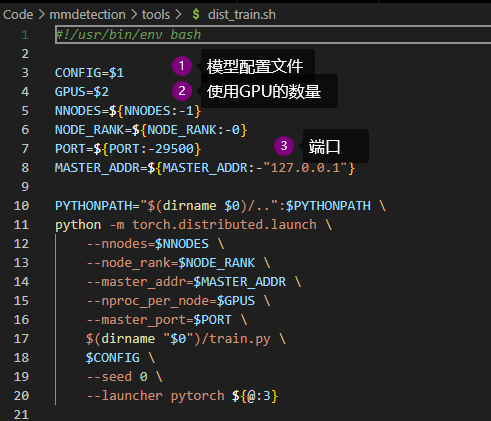Screen dimensions: 491x421
Task: Click line number 7 in gutter
Action: [25, 149]
